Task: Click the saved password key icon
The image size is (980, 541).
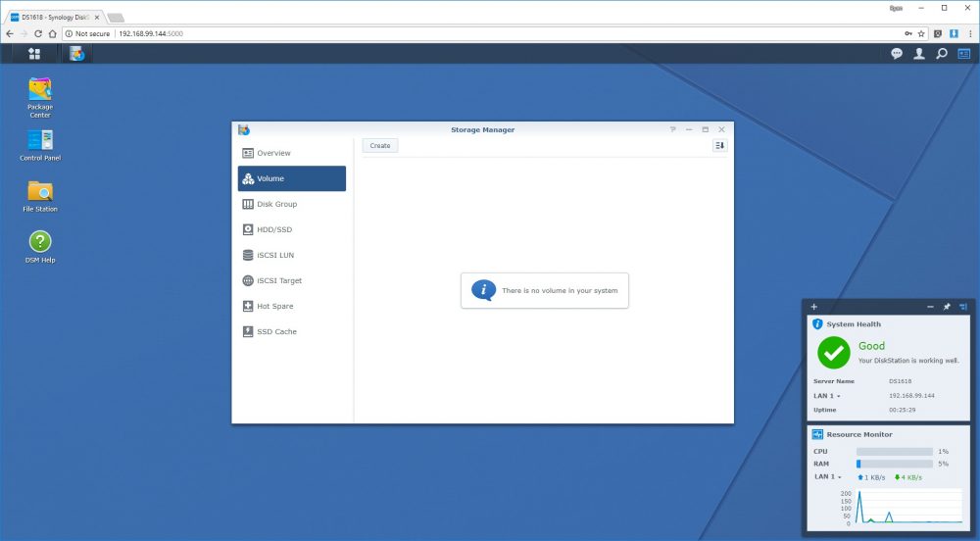Action: (x=907, y=33)
